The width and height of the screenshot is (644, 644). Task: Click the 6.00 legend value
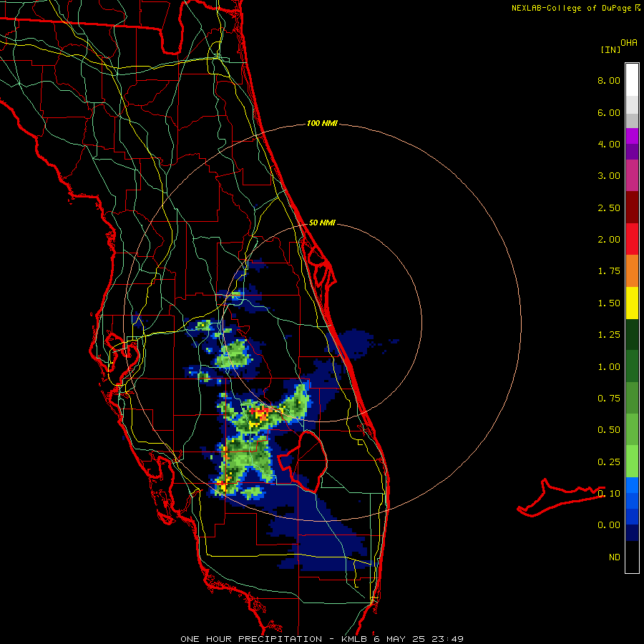tap(609, 112)
